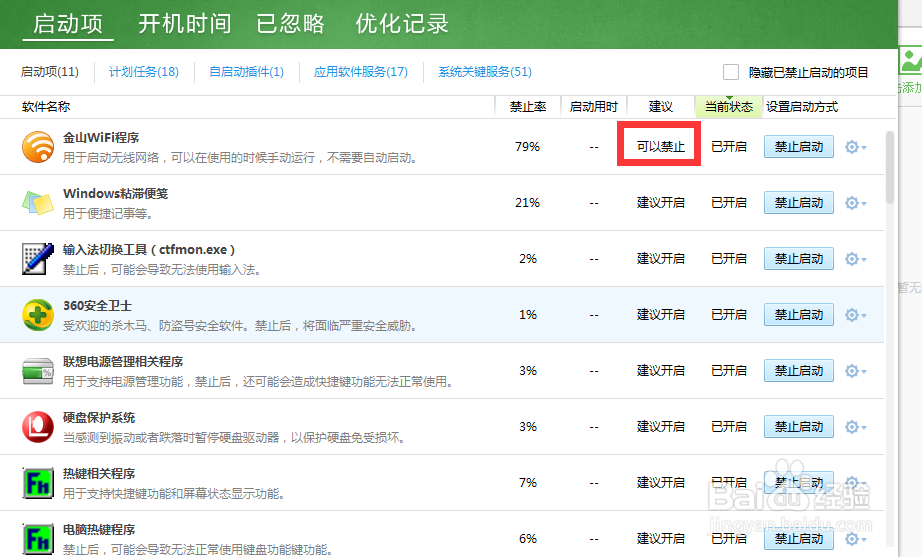The height and width of the screenshot is (557, 922).
Task: Select the 启动项(11) sub-tab
Action: pyautogui.click(x=49, y=72)
